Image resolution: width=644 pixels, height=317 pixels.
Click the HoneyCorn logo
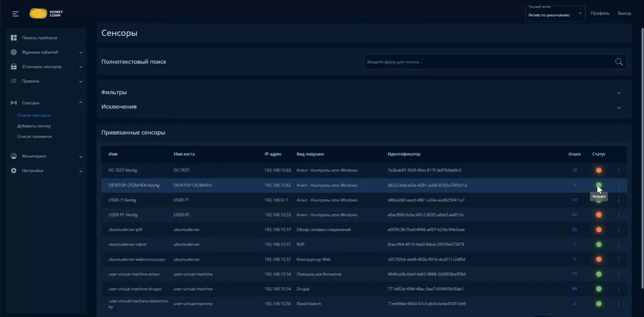(46, 14)
